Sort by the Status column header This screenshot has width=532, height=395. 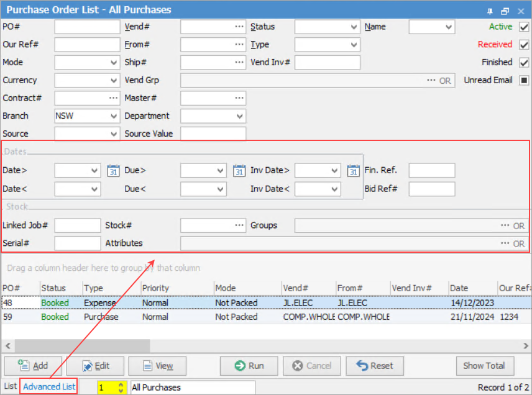(61, 288)
